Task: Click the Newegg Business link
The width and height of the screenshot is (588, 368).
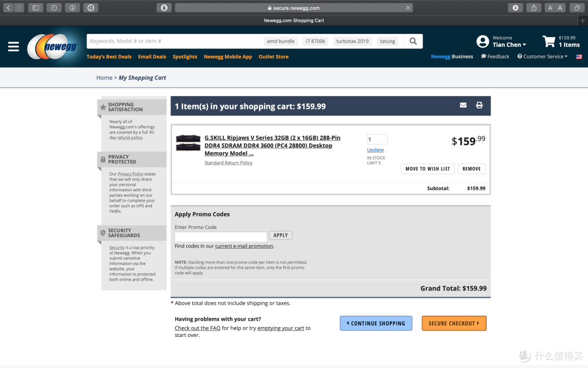Action: [x=452, y=56]
